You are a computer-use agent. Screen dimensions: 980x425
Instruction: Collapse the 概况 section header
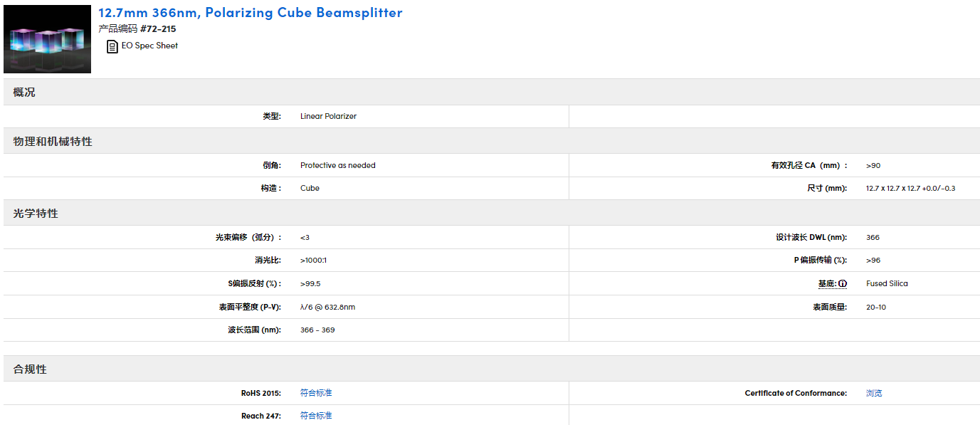[x=24, y=93]
